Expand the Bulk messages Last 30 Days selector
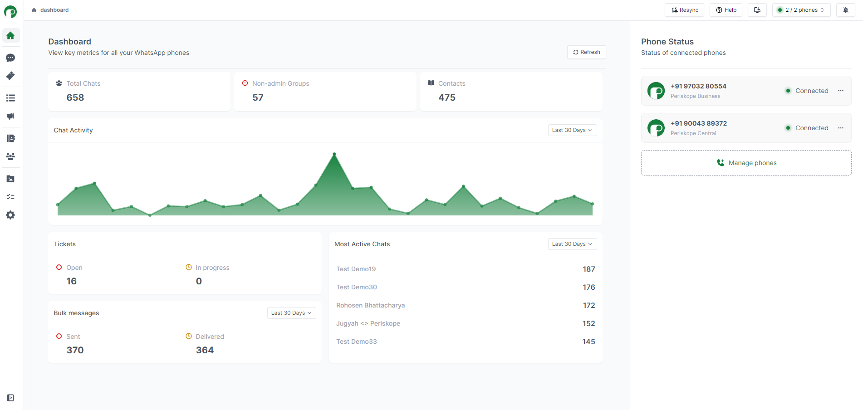Image resolution: width=868 pixels, height=410 pixels. (291, 312)
